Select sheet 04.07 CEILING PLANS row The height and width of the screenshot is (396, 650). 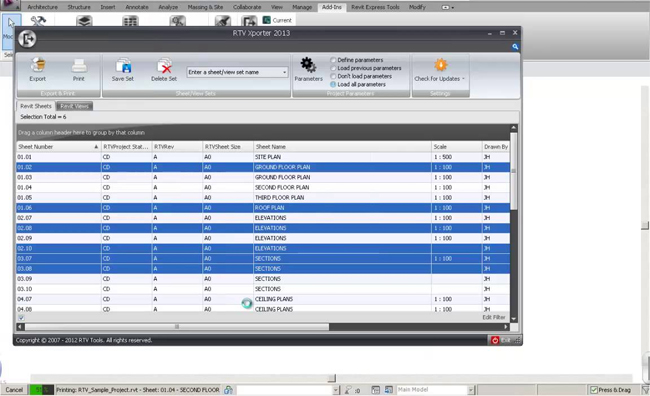[x=263, y=299]
